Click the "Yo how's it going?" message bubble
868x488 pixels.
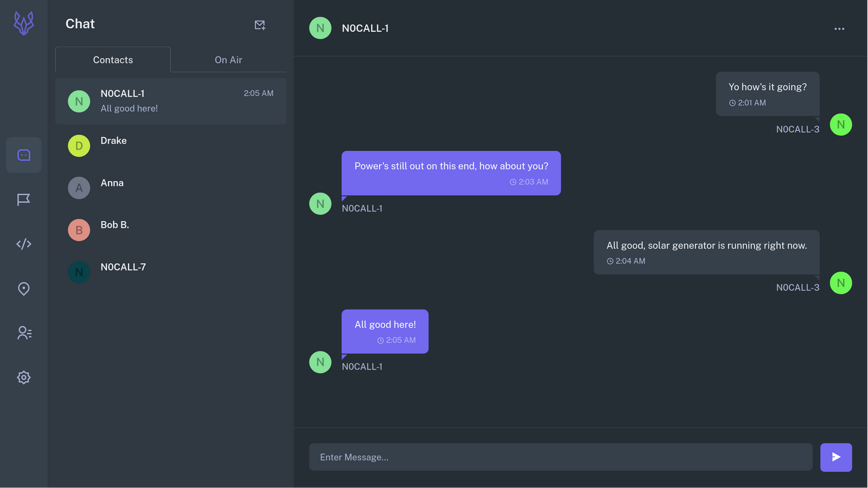[767, 94]
